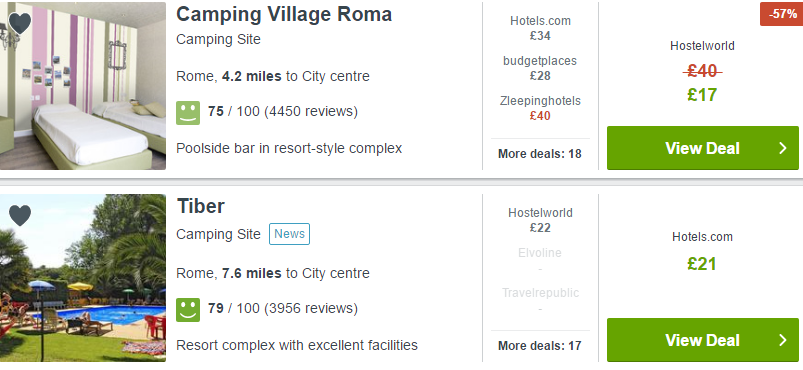803x370 pixels.
Task: Open Hotels.com £34 offer
Action: coord(540,28)
